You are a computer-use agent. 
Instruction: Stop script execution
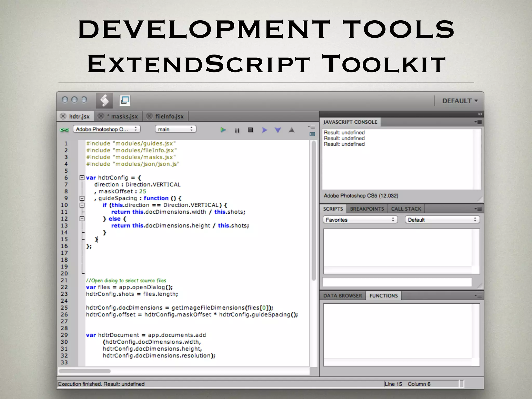[250, 130]
